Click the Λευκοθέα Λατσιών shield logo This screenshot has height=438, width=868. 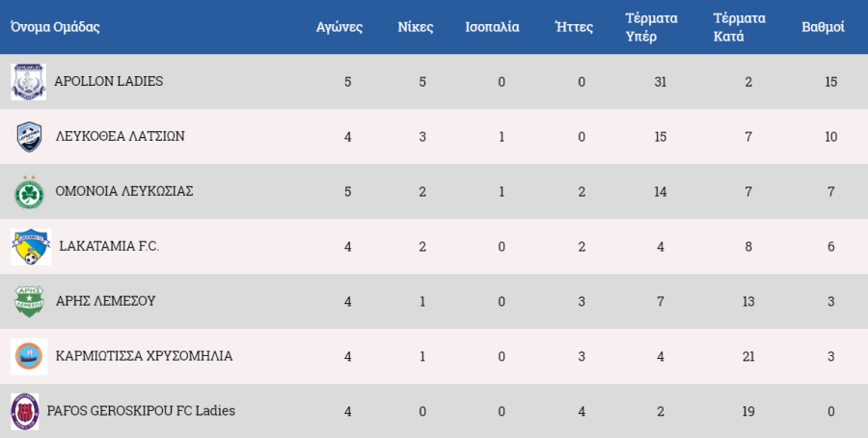pyautogui.click(x=29, y=136)
